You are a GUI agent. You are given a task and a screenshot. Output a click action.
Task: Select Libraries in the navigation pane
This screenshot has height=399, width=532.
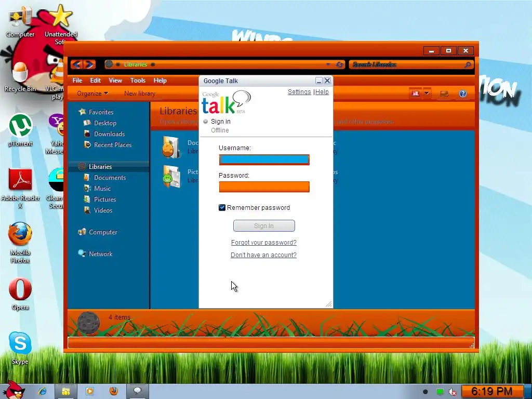coord(100,167)
